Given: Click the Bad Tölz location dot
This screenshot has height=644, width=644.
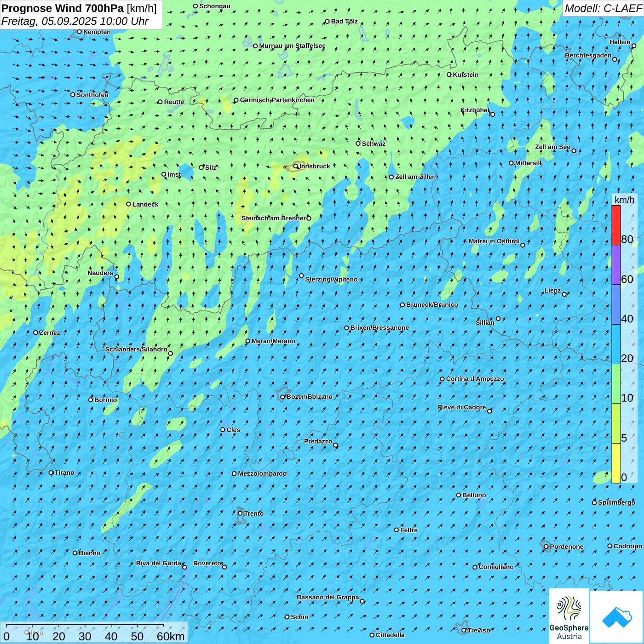Looking at the screenshot, I should click(328, 22).
